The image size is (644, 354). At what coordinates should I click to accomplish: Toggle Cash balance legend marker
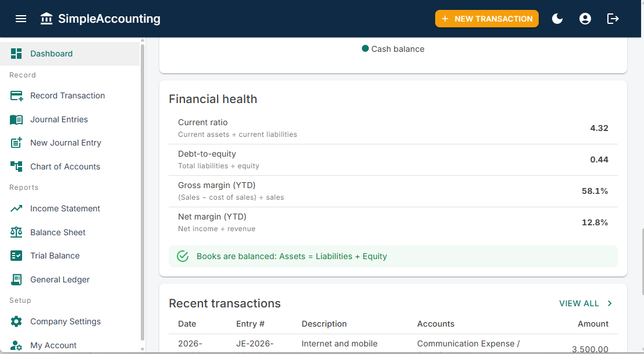pos(365,48)
